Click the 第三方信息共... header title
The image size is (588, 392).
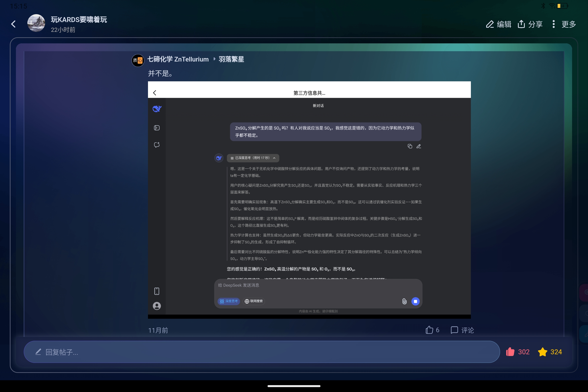tap(309, 93)
